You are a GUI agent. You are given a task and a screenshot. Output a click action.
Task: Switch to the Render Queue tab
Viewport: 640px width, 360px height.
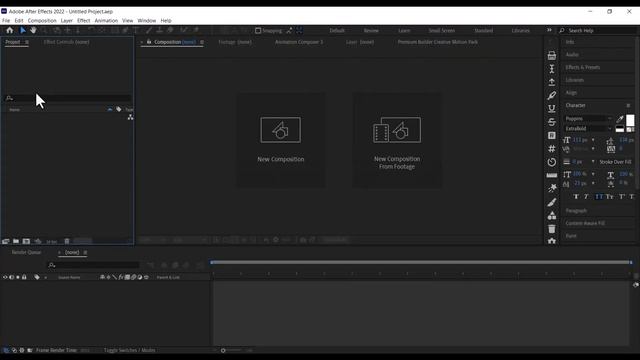[27, 252]
